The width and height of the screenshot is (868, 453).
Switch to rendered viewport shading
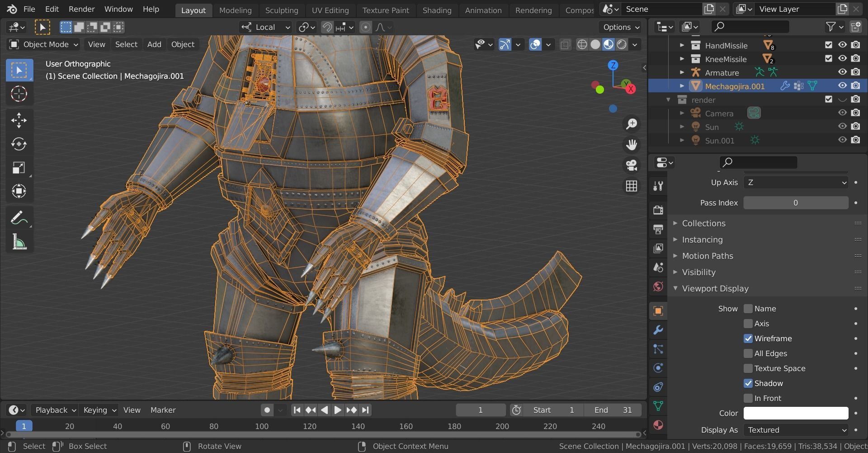[x=622, y=44]
